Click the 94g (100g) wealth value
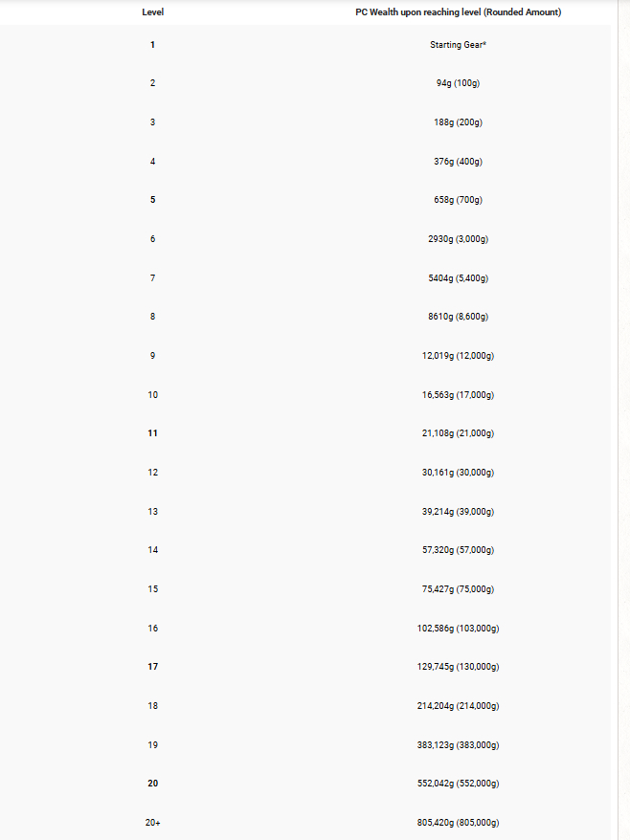The height and width of the screenshot is (840, 630). pos(458,83)
